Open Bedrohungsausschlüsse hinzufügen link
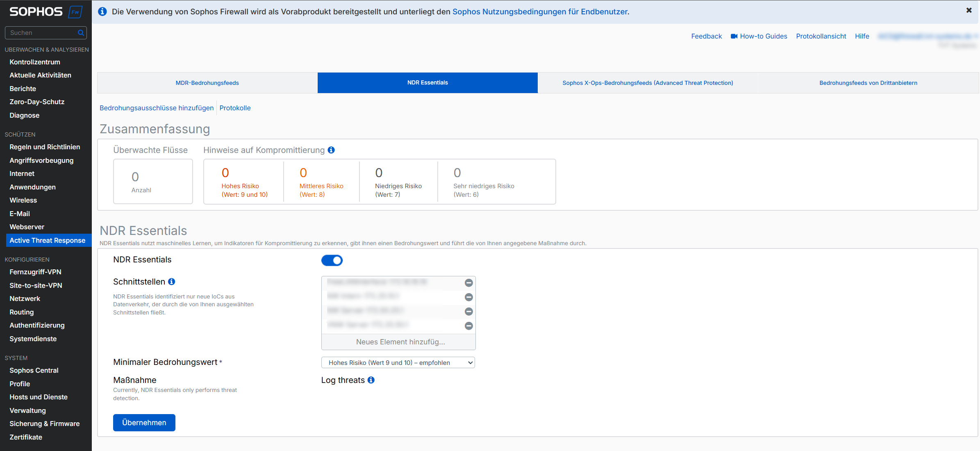This screenshot has width=980, height=451. click(157, 108)
